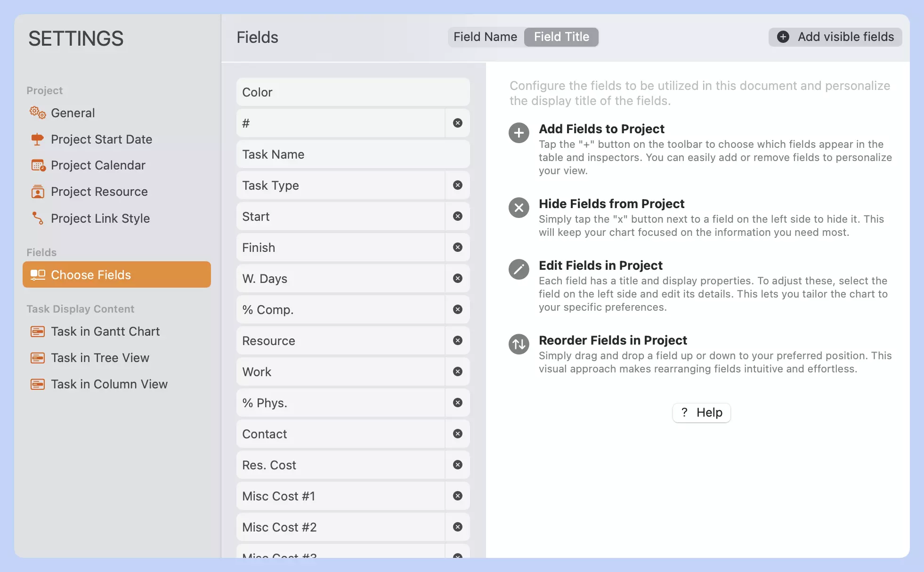Open Task in Gantt Chart settings icon
Viewport: 924px width, 572px height.
pos(37,331)
